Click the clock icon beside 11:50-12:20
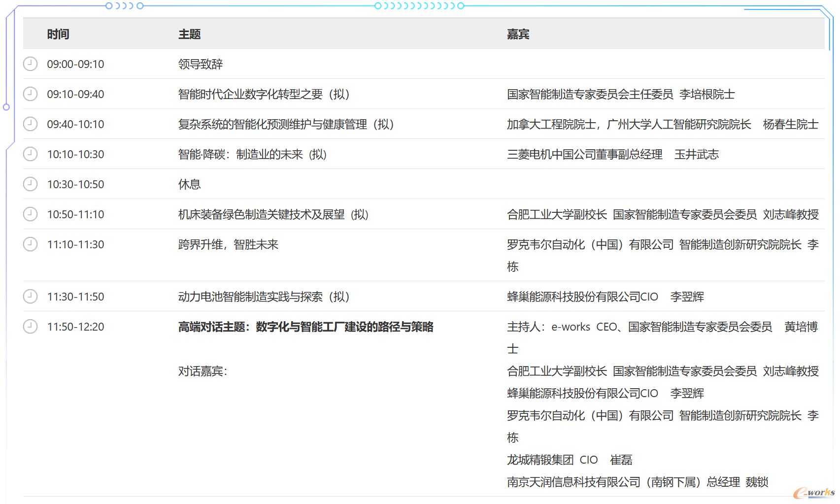The width and height of the screenshot is (840, 504). click(30, 326)
